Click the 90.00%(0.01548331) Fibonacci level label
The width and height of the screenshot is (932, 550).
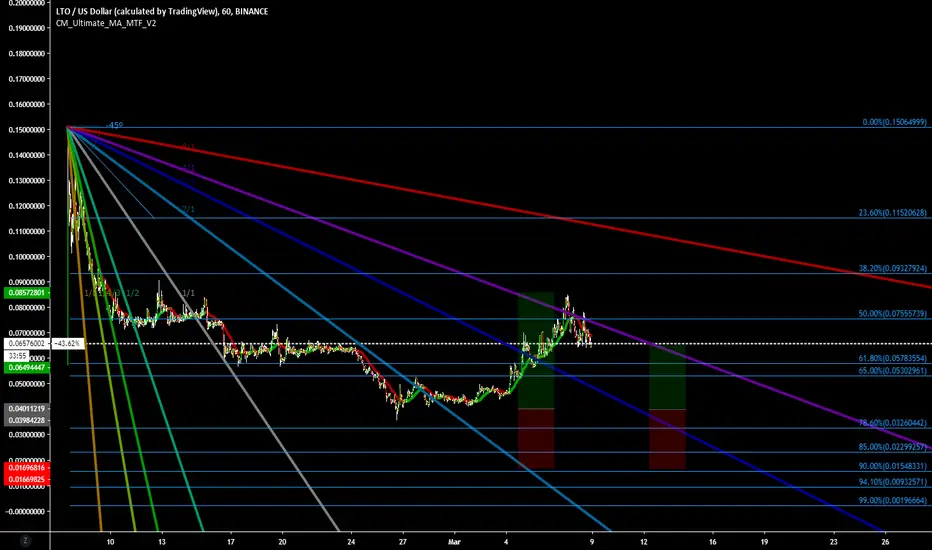(892, 466)
